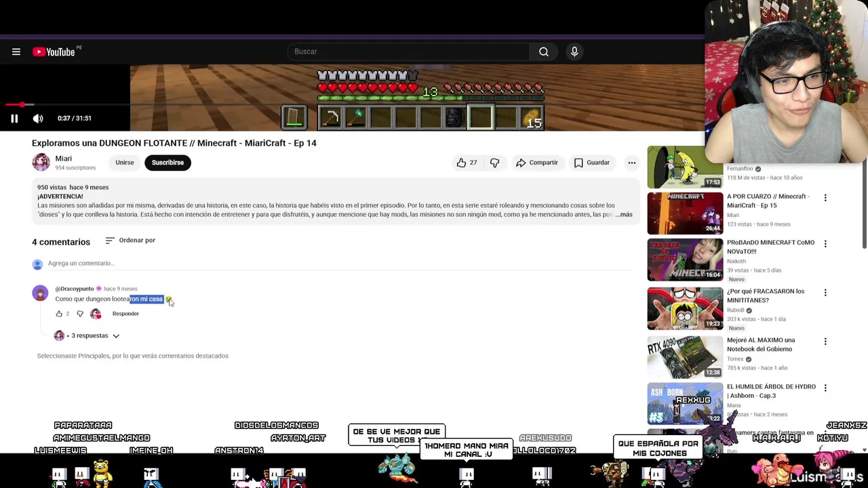Expand description with ...más

pyautogui.click(x=624, y=214)
